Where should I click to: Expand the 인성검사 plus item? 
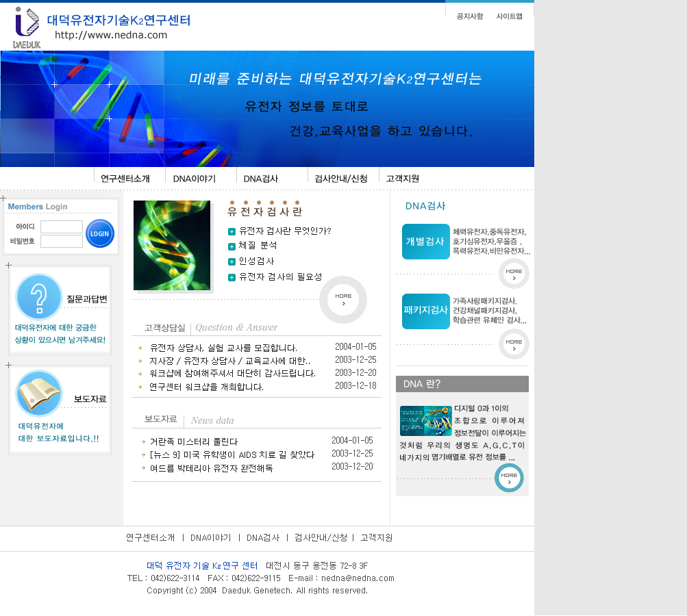(232, 261)
